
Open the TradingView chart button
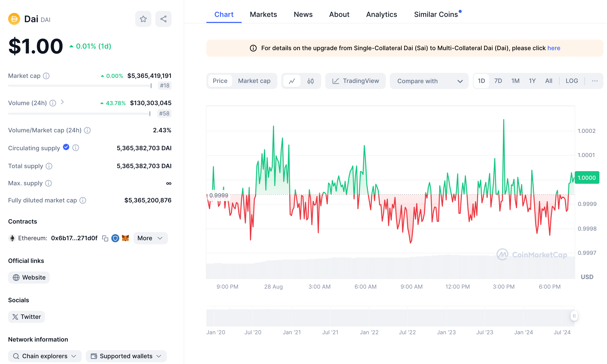pos(355,81)
